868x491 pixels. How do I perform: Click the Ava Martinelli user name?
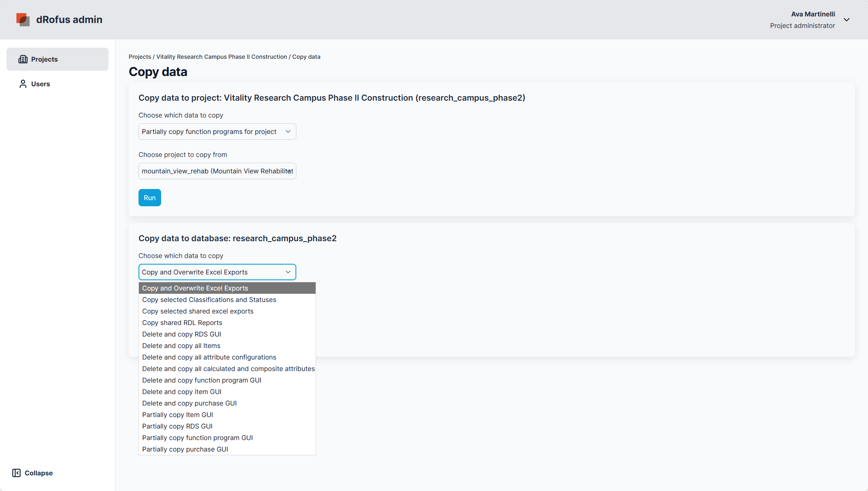point(813,14)
